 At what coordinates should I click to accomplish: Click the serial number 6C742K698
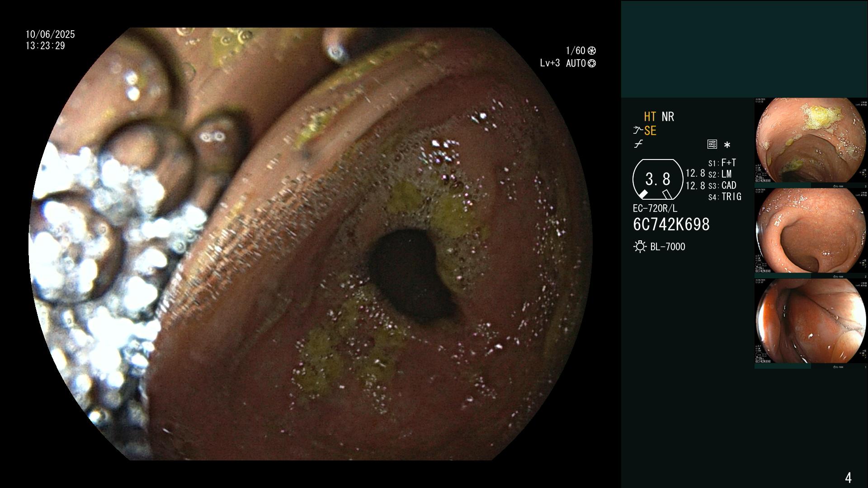pyautogui.click(x=671, y=225)
